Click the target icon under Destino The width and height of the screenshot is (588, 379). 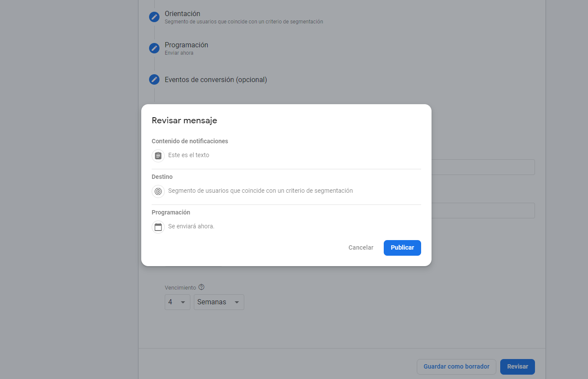pyautogui.click(x=158, y=191)
